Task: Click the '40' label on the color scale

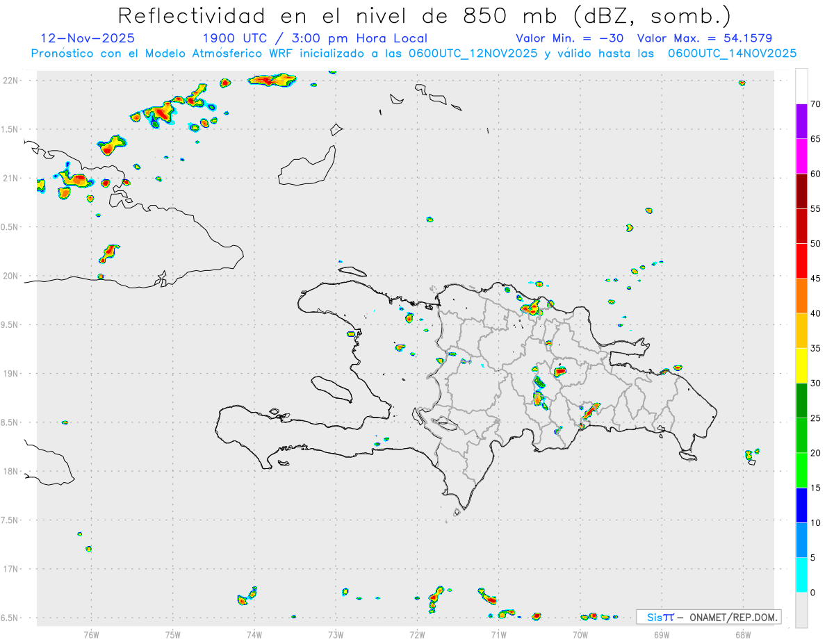Action: 815,313
